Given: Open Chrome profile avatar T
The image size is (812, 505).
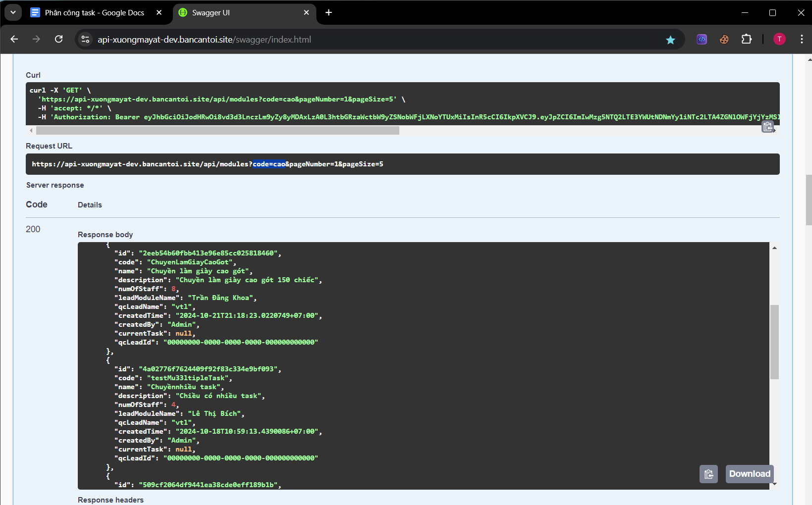Looking at the screenshot, I should [779, 39].
